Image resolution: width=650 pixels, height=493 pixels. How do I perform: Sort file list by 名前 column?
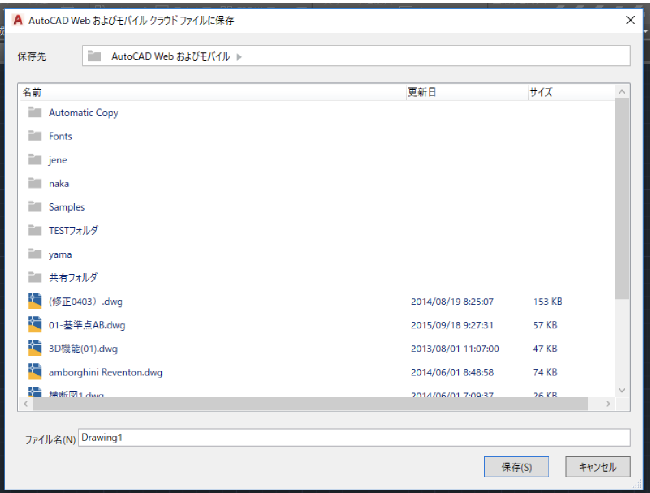click(x=213, y=92)
